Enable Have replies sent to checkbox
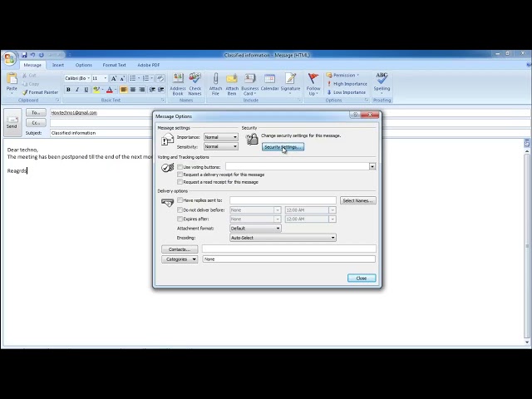This screenshot has width=532, height=399. pyautogui.click(x=180, y=200)
